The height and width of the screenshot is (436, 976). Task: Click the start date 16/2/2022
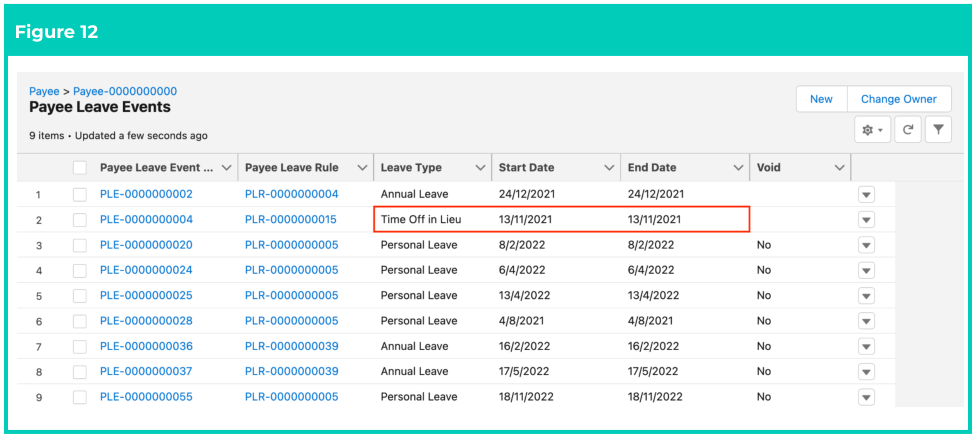[x=524, y=346]
